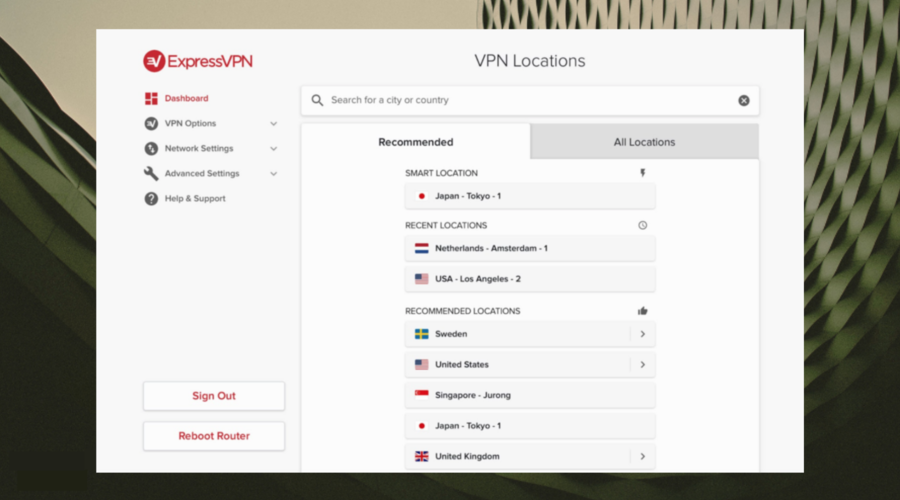
Task: Select United Kingdom location
Action: (x=530, y=456)
